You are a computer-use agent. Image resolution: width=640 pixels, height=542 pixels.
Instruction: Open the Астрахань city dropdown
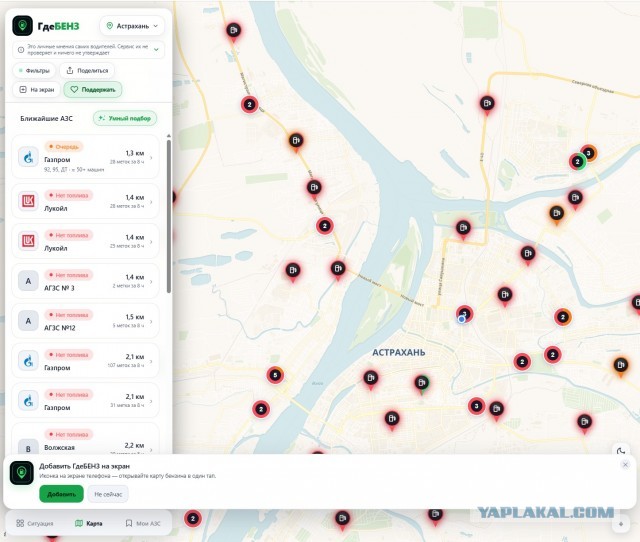(132, 26)
